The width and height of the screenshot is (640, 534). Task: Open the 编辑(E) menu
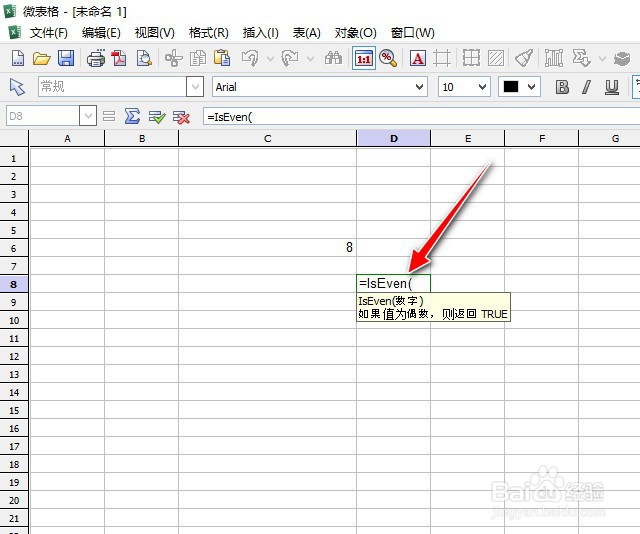pos(101,33)
